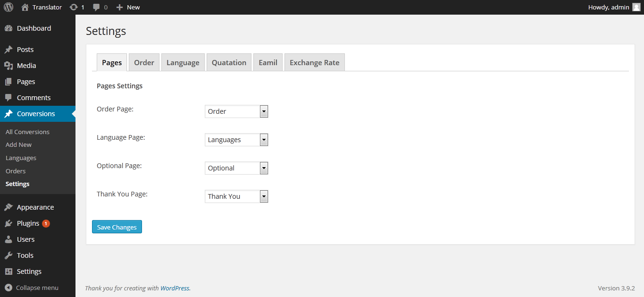Open All Conversions submenu item
The height and width of the screenshot is (297, 644).
[x=27, y=132]
